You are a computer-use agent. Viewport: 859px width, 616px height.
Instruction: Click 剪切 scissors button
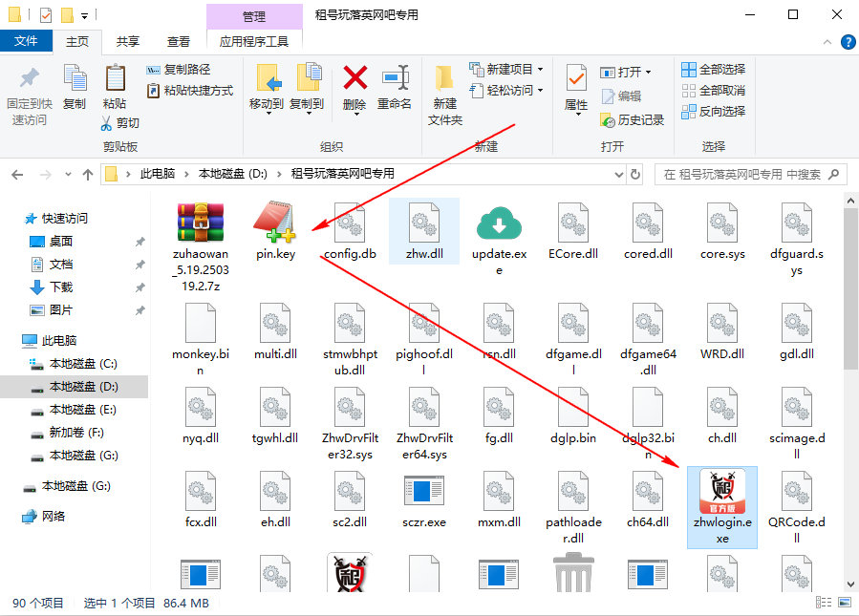(120, 123)
